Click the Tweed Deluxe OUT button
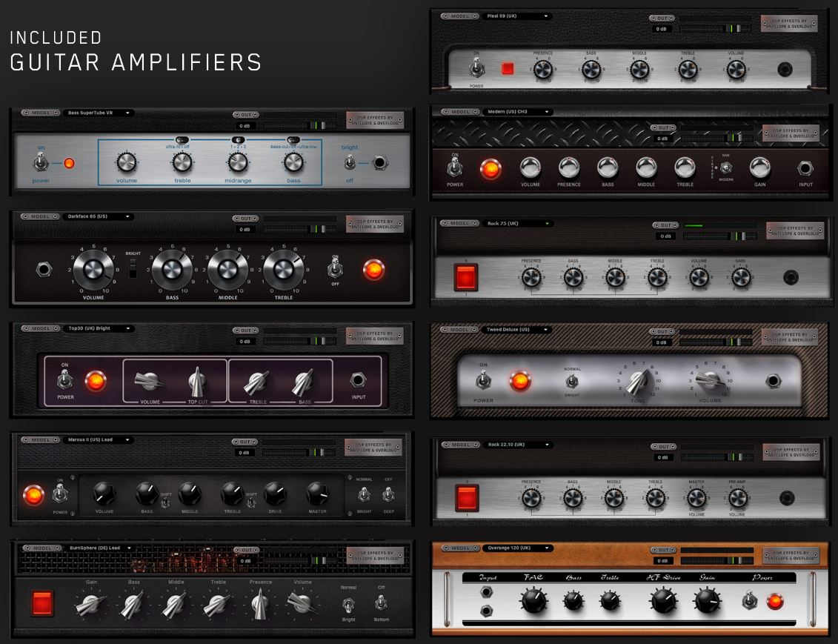 click(662, 332)
